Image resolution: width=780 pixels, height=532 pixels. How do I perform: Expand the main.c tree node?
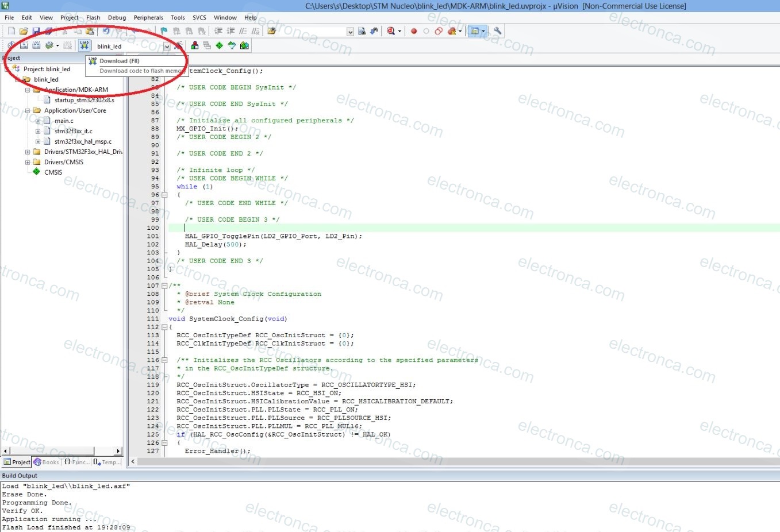click(x=38, y=121)
